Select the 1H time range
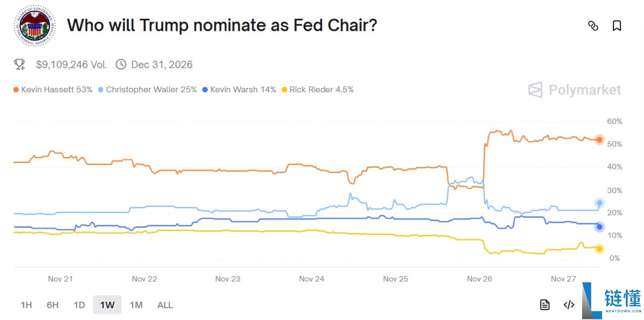 pos(26,305)
